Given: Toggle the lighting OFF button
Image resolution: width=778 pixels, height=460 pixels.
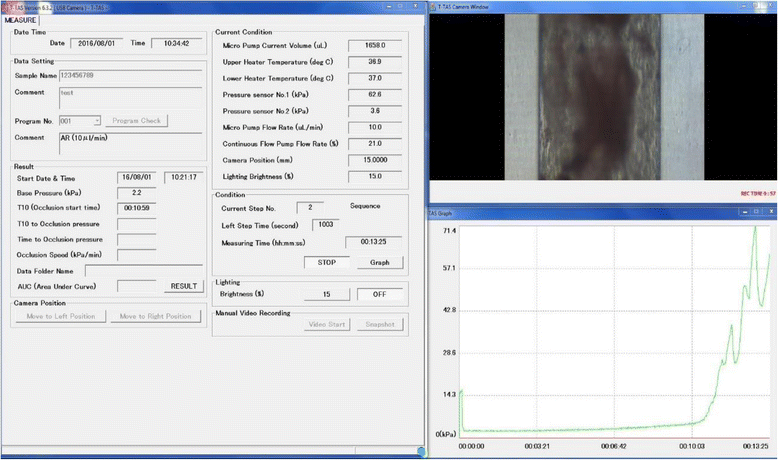Looking at the screenshot, I should click(x=380, y=294).
